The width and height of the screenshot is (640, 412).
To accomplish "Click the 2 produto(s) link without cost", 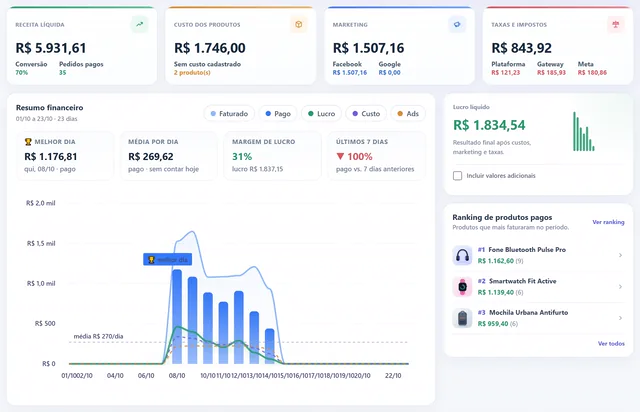I will click(x=192, y=73).
